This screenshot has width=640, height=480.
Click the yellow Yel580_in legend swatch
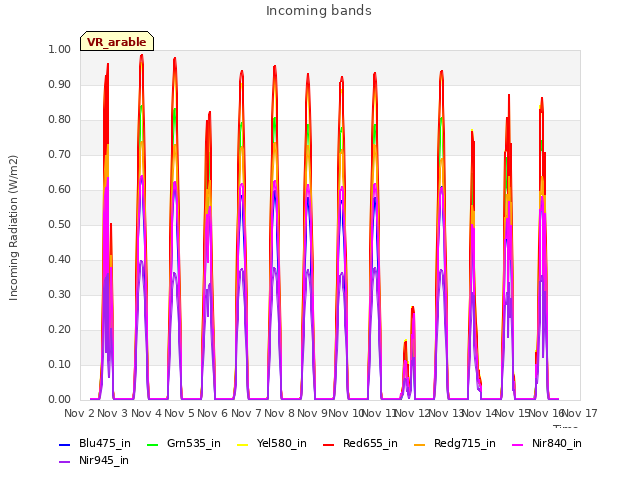242,444
